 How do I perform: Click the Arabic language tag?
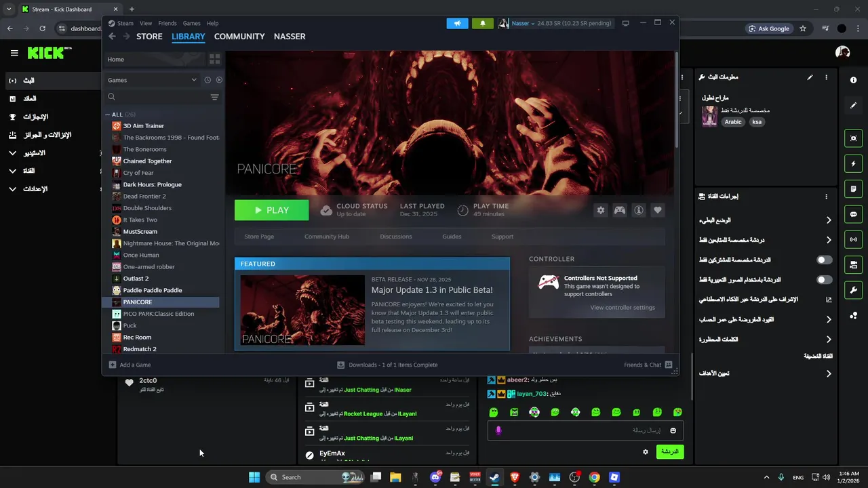tap(733, 122)
